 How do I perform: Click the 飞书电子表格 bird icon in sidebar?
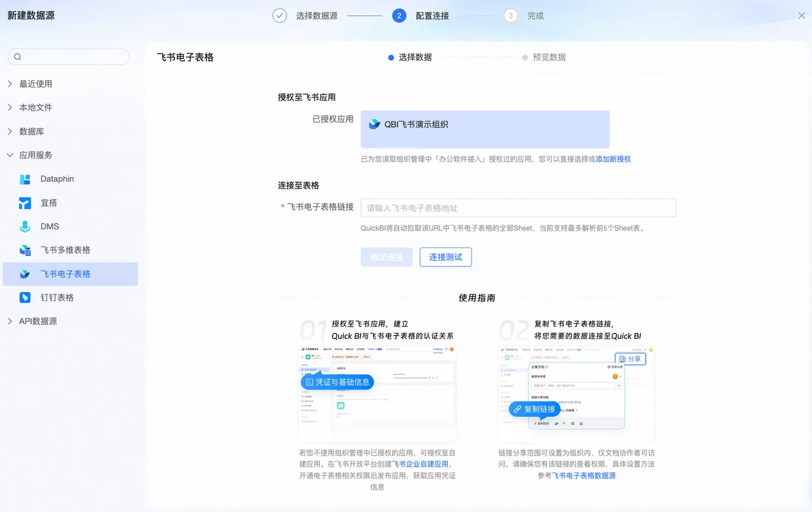(25, 274)
